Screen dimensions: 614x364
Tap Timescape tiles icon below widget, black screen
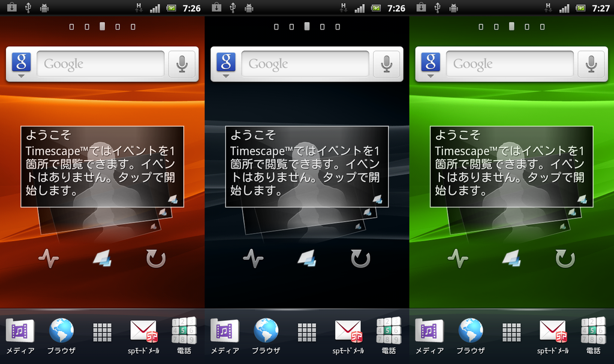click(x=307, y=258)
